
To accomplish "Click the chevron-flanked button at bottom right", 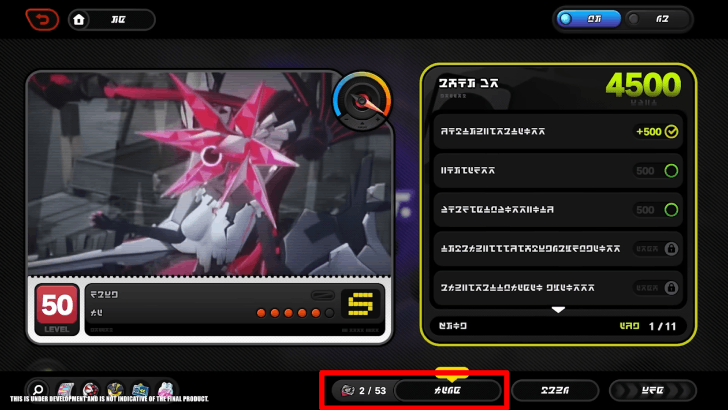I will pyautogui.click(x=652, y=390).
